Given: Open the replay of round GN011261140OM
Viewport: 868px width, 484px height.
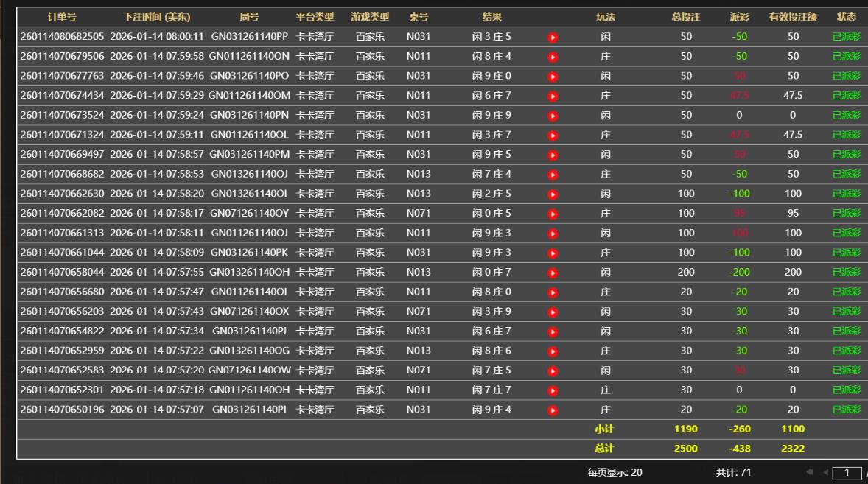Looking at the screenshot, I should pyautogui.click(x=553, y=96).
